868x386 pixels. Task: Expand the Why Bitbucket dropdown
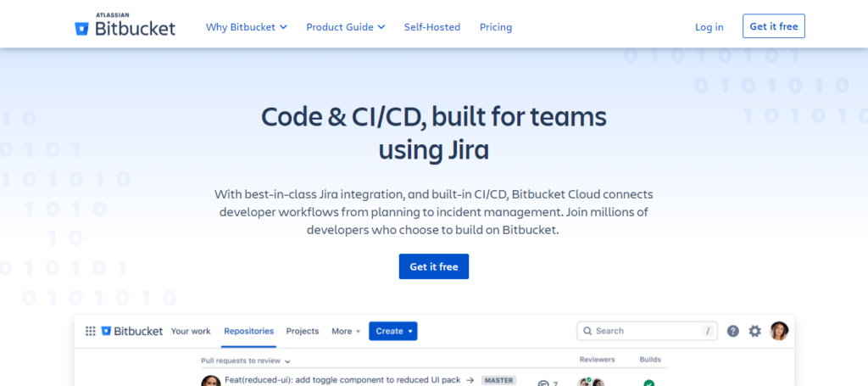(x=246, y=27)
